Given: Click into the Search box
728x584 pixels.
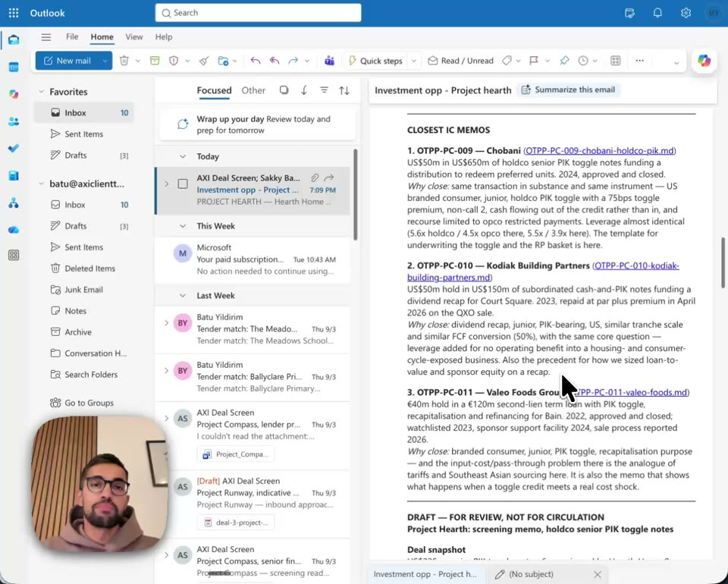Looking at the screenshot, I should (x=258, y=13).
